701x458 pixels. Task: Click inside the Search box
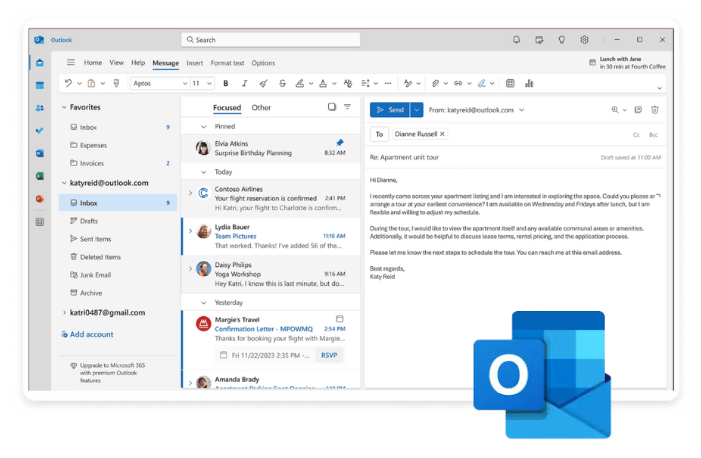pyautogui.click(x=270, y=40)
